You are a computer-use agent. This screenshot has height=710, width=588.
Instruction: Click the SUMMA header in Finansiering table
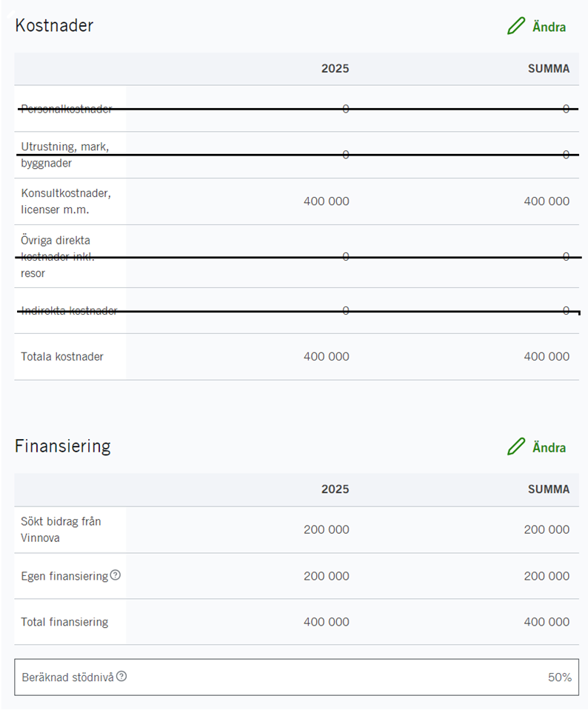[x=548, y=489]
